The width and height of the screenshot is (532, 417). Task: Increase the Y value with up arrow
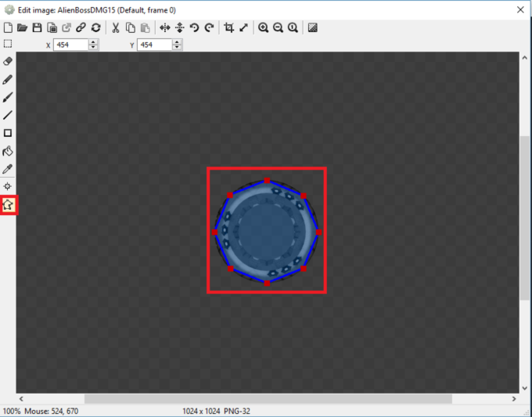pos(177,42)
